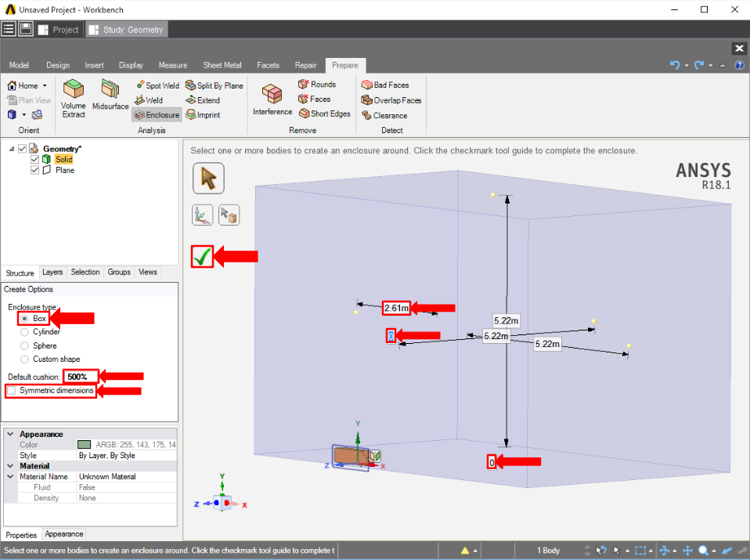Open the view style dropdown in Orient

(x=24, y=115)
